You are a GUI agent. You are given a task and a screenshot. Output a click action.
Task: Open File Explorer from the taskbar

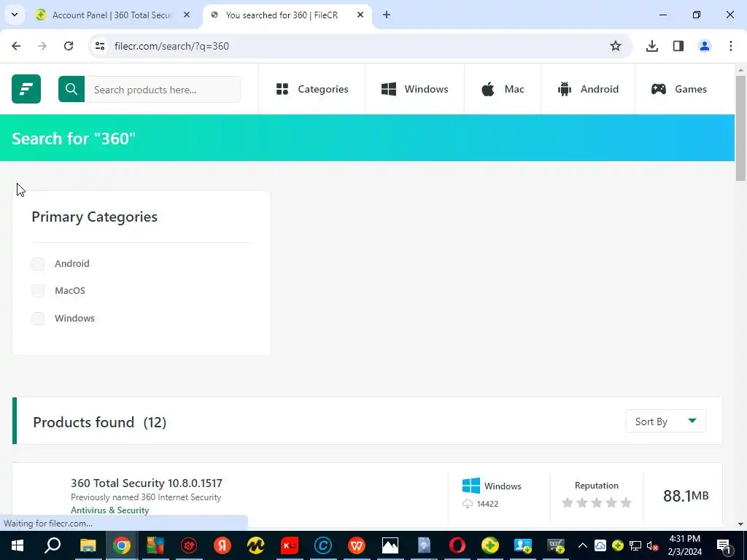(88, 545)
